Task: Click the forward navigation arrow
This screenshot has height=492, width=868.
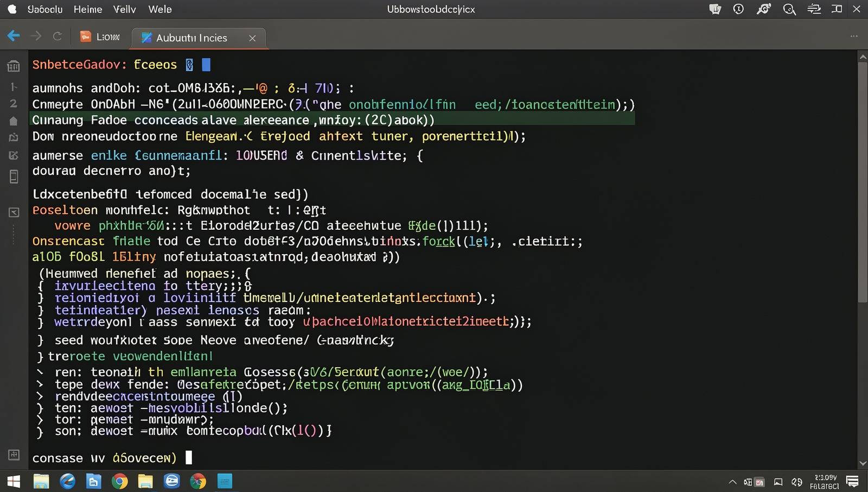Action: coord(36,36)
